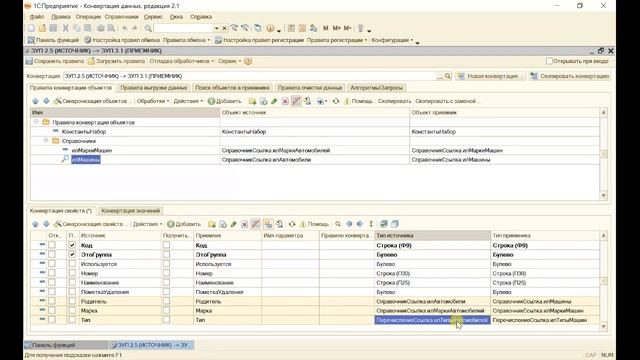This screenshot has width=640, height=360.
Task: Click the Refresh icon in object rules toolbar
Action: coord(336,101)
